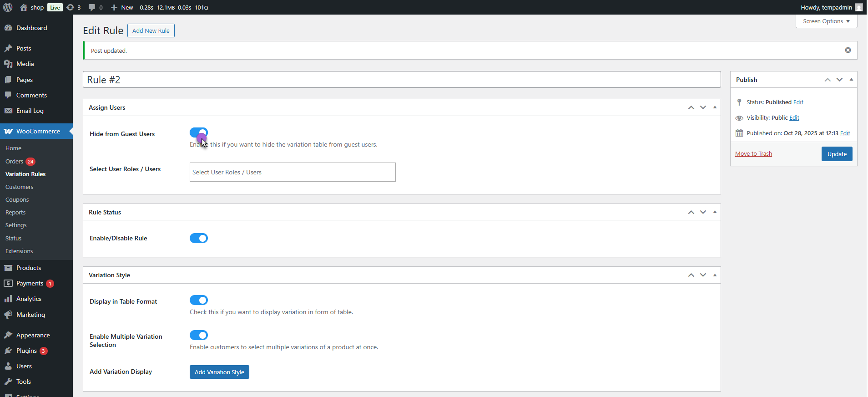Click the Tools wrench icon
The width and height of the screenshot is (868, 397).
pos(8,382)
